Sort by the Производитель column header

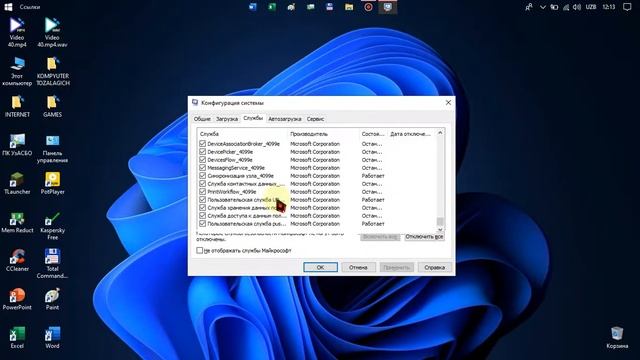(323, 134)
